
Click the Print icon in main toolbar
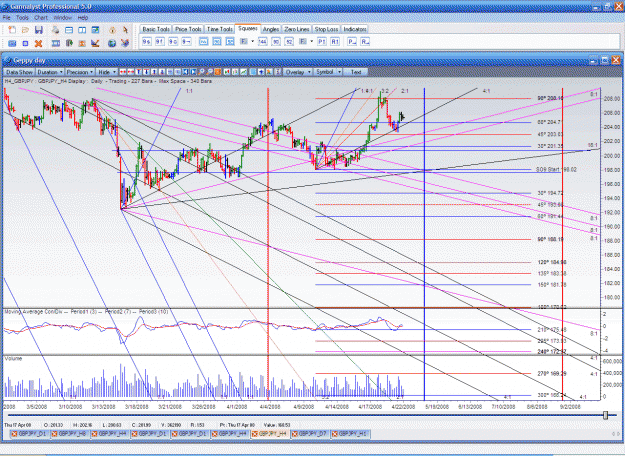tap(56, 30)
